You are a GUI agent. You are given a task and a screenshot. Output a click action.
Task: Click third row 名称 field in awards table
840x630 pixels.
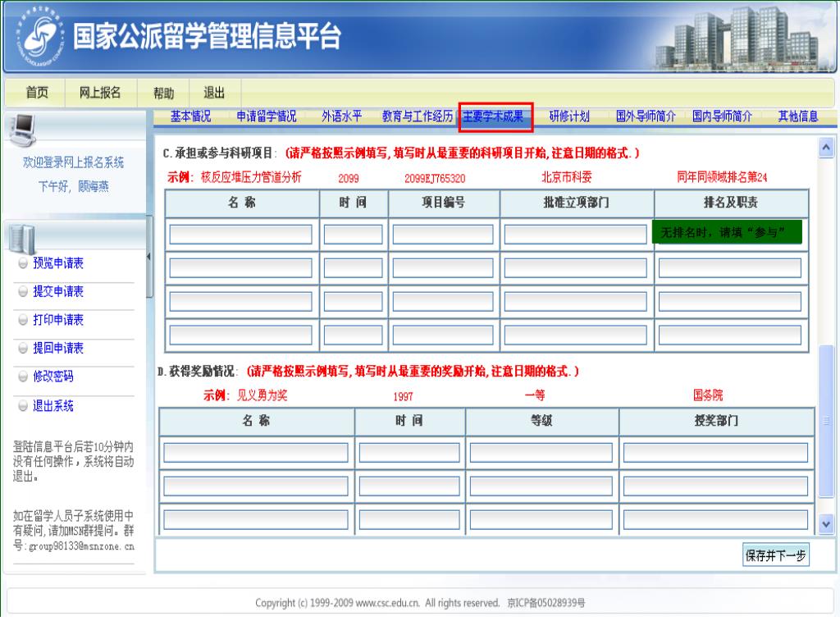(x=256, y=519)
